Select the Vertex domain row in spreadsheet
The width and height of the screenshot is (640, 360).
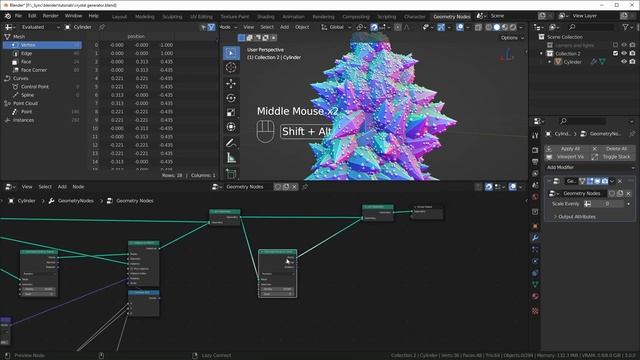(x=42, y=45)
